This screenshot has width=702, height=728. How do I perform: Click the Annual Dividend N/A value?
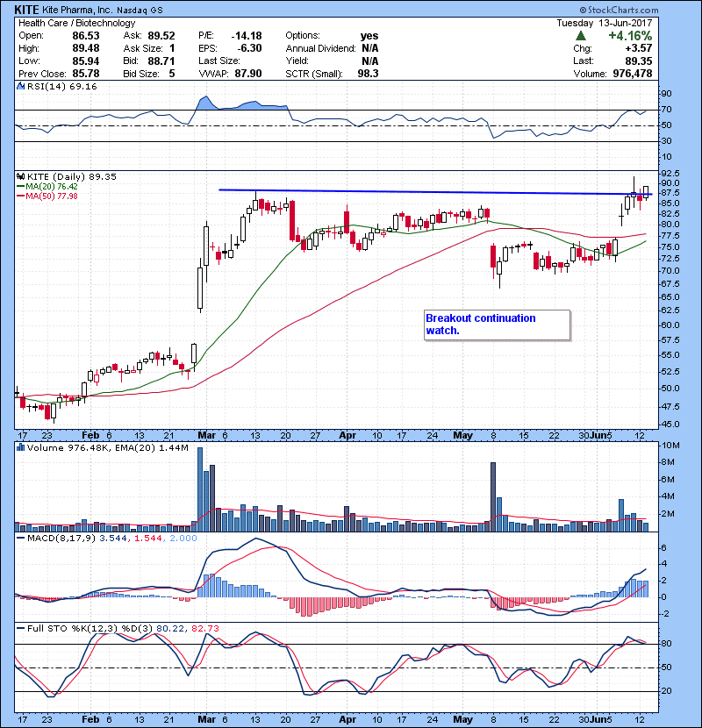[x=369, y=48]
